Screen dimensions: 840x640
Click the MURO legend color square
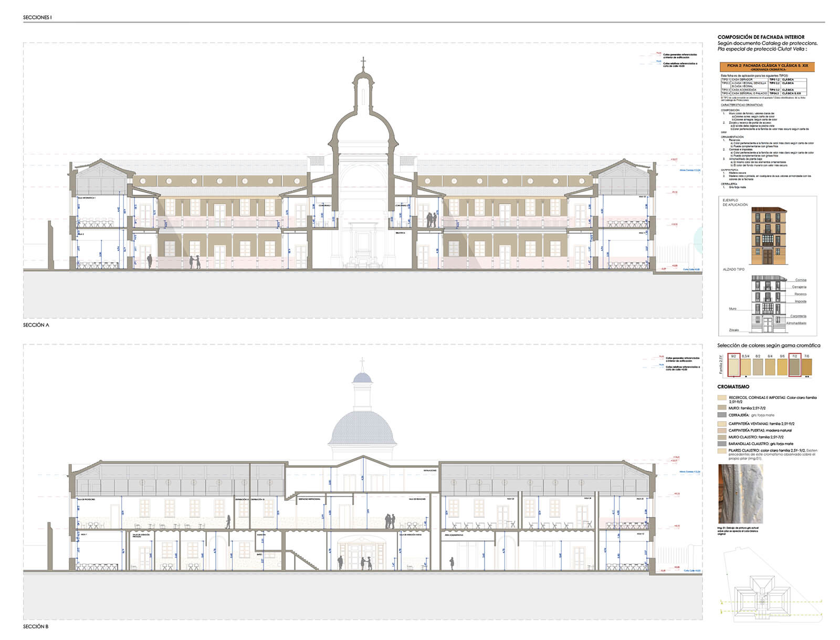pyautogui.click(x=722, y=407)
